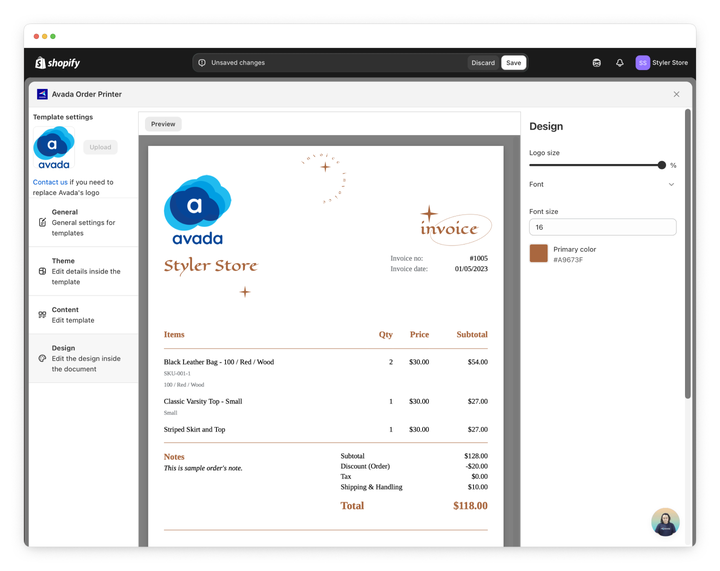The width and height of the screenshot is (720, 571).
Task: Click the Preview button
Action: (x=163, y=124)
